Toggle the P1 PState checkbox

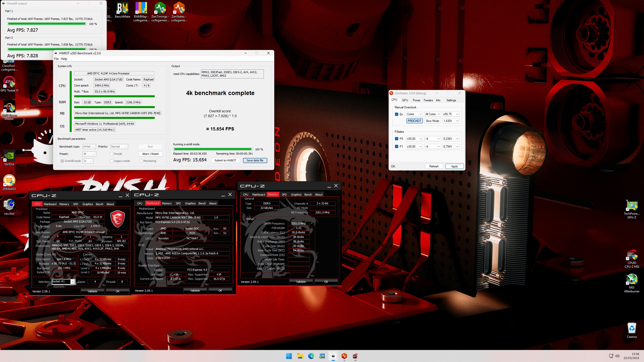[x=397, y=147]
